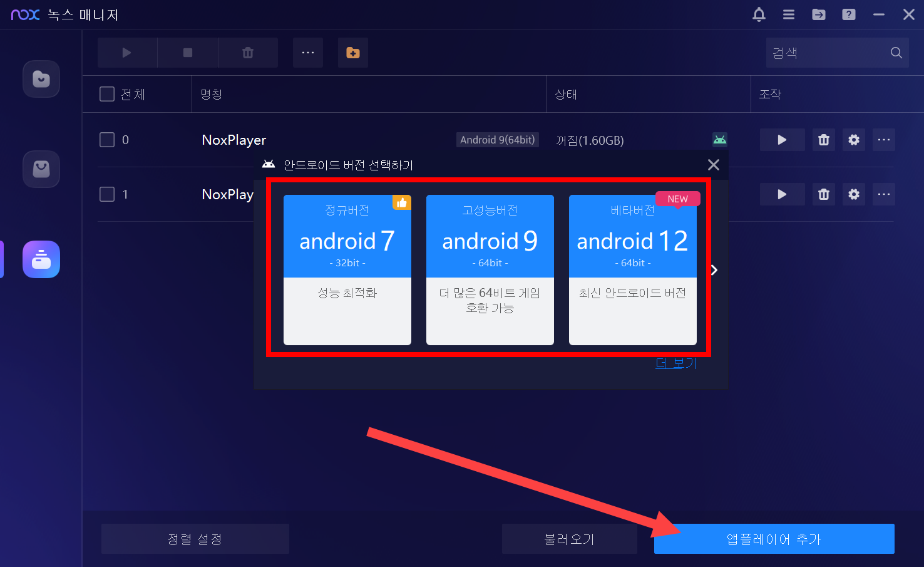The image size is (924, 567).
Task: Open settings gear for instance 1
Action: [x=854, y=194]
